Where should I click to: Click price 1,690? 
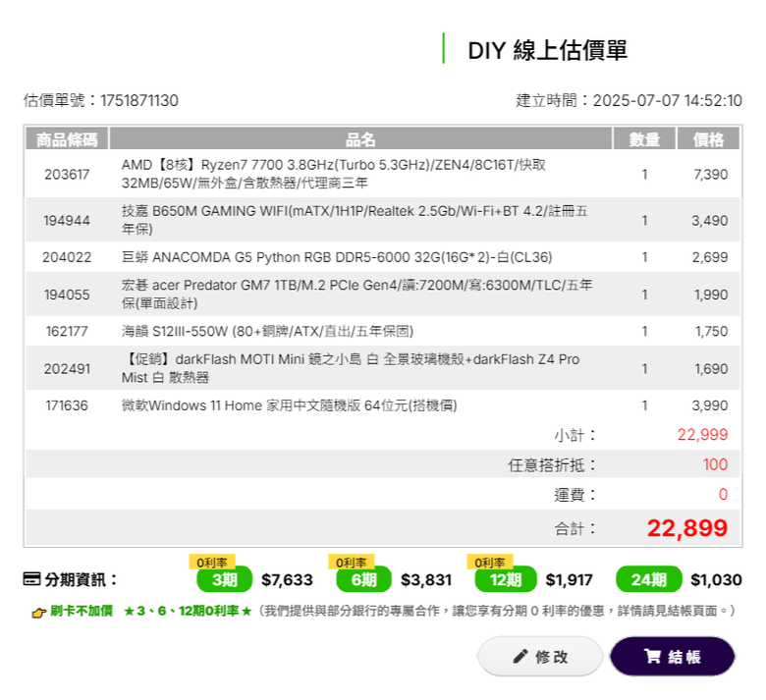711,369
